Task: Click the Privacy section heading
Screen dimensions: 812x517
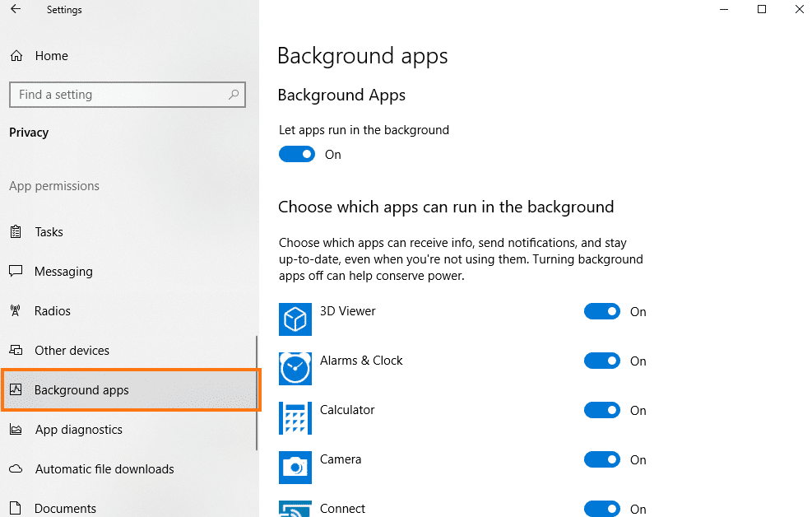Action: 29,133
